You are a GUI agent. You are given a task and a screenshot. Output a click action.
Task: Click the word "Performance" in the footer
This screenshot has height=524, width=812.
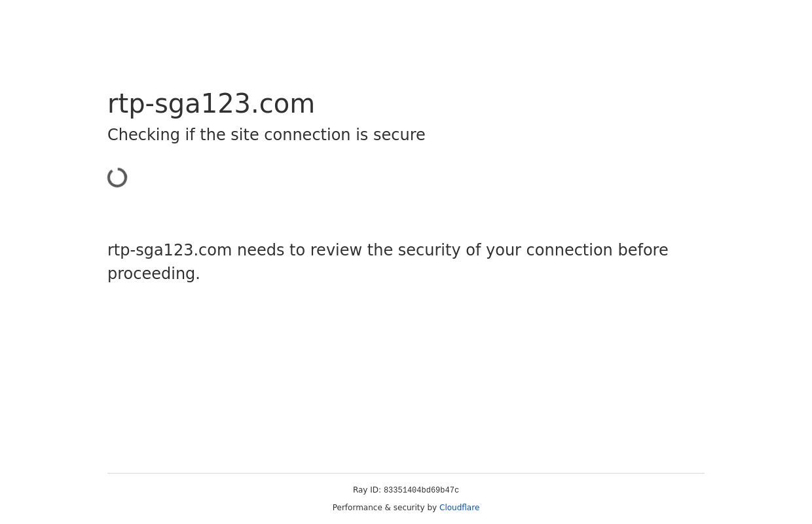pos(357,508)
